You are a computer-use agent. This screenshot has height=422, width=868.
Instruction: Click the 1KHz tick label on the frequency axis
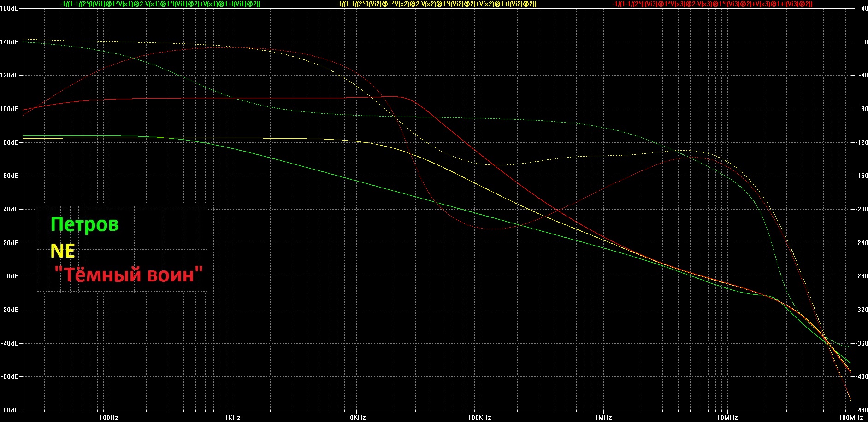[232, 417]
